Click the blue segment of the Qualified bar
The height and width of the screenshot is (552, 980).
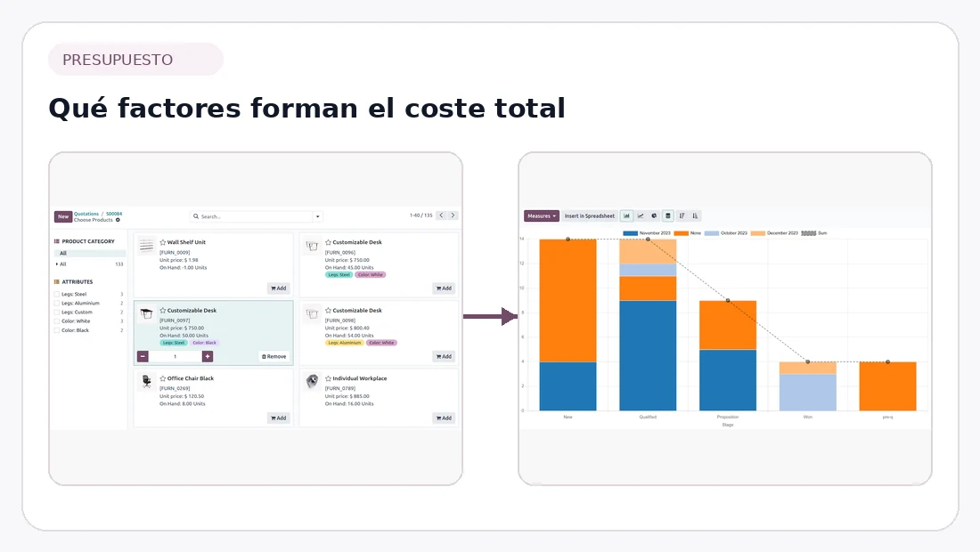[648, 356]
